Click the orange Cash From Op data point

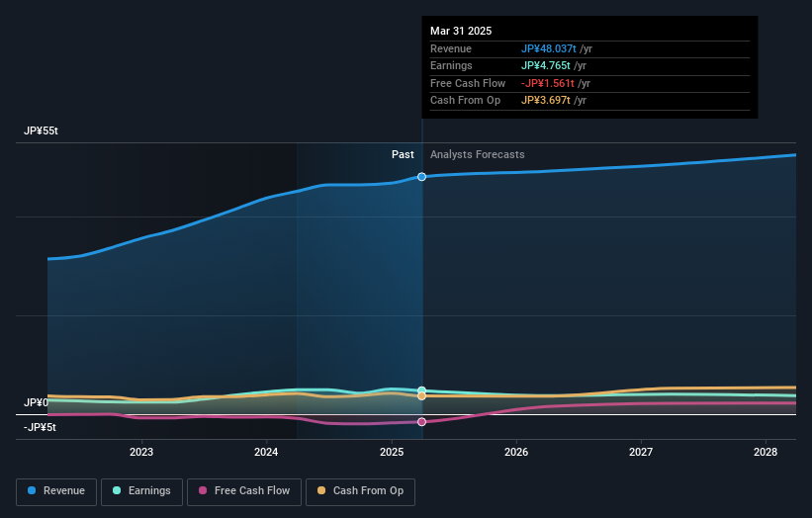[x=421, y=395]
